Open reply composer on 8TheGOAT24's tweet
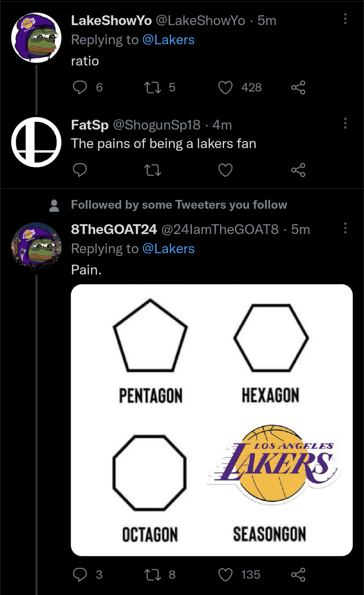The image size is (364, 595). pyautogui.click(x=80, y=575)
